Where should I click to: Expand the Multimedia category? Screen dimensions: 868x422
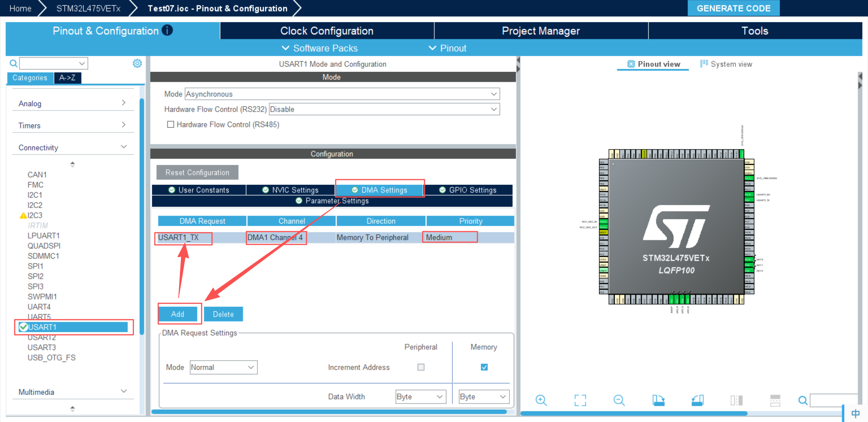72,392
